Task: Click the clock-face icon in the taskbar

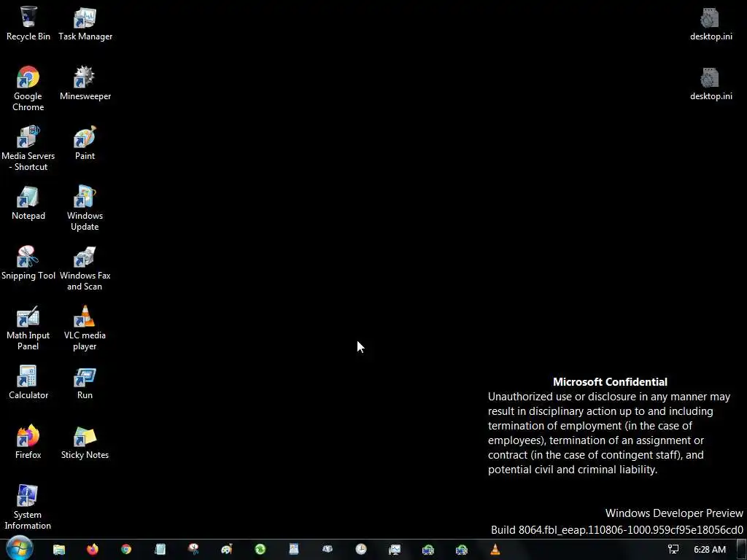Action: 361,550
